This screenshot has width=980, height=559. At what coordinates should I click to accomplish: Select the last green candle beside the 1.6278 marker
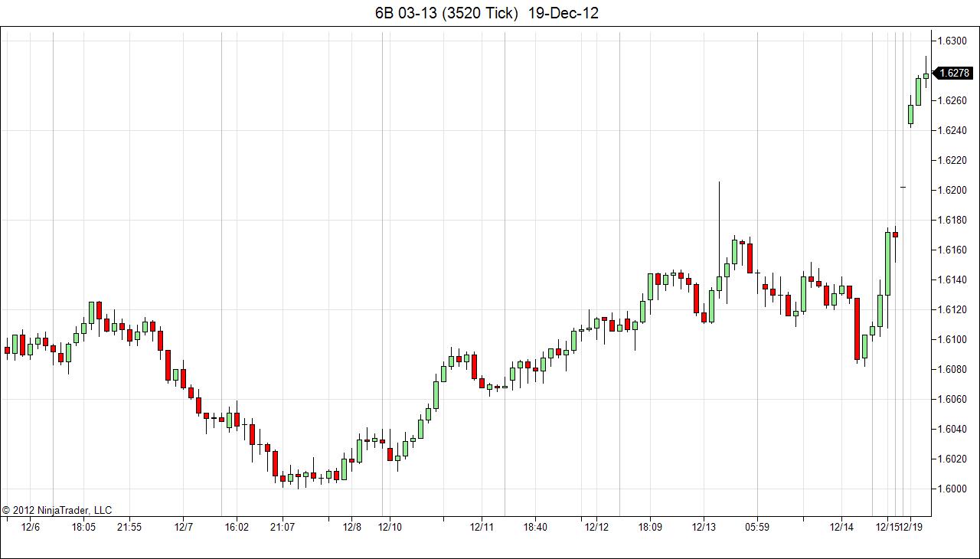(x=926, y=73)
